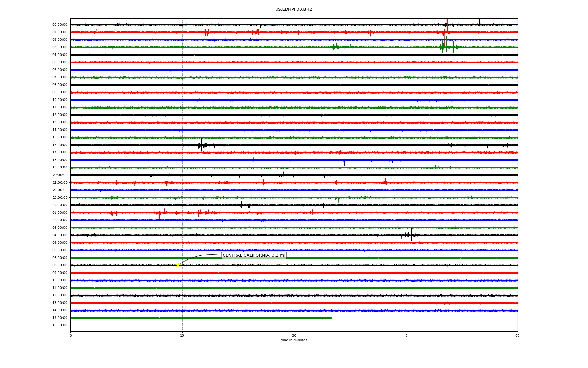This screenshot has width=588, height=368.
Task: Click the last 16:00:00 row label at bottom
Action: (60, 325)
